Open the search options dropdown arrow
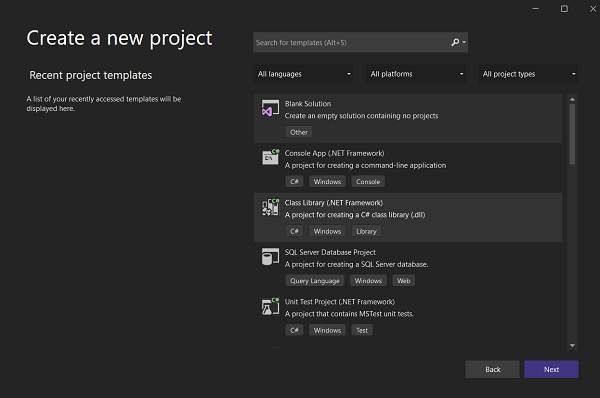600x398 pixels. click(464, 42)
